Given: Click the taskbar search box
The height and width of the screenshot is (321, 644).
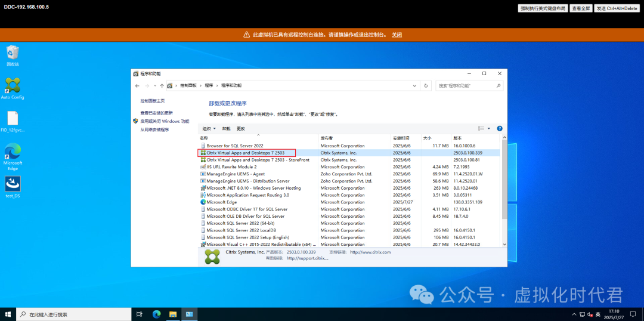Looking at the screenshot, I should 73,314.
